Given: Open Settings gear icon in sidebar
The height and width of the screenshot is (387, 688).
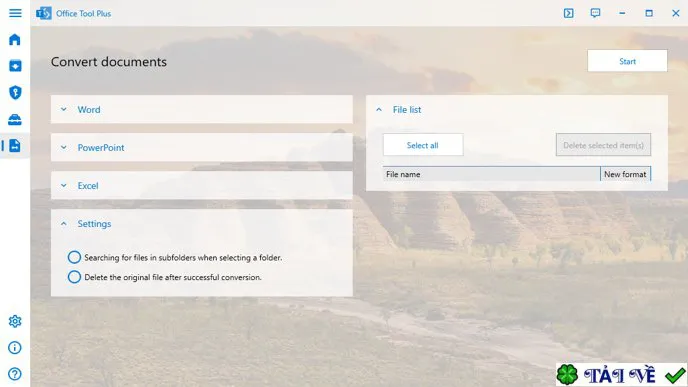Looking at the screenshot, I should [15, 321].
